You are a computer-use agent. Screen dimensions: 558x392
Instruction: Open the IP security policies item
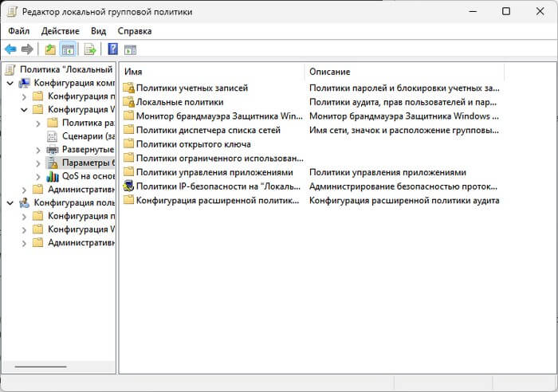tap(214, 186)
